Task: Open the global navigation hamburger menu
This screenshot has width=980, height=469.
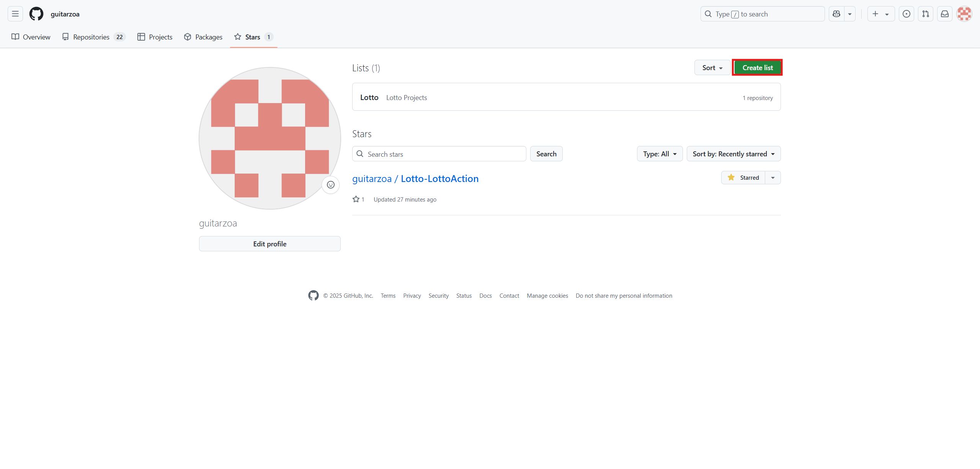Action: (15, 14)
